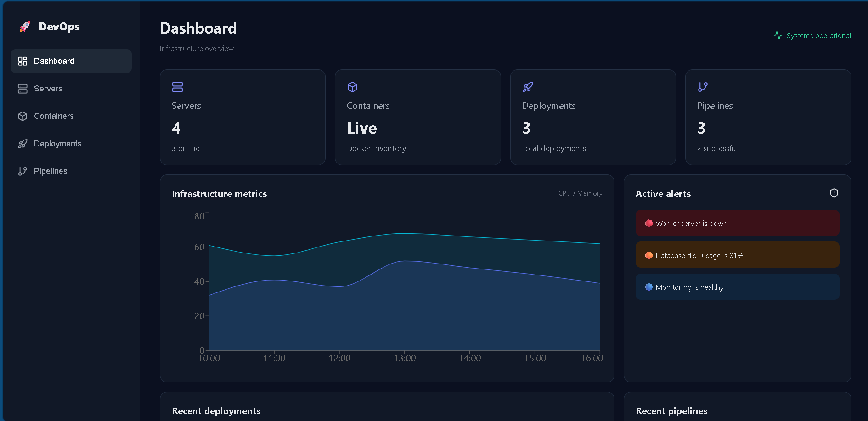Select the 'Monitoring is healthy' alert
Screen dimensions: 868x421
pyautogui.click(x=738, y=287)
